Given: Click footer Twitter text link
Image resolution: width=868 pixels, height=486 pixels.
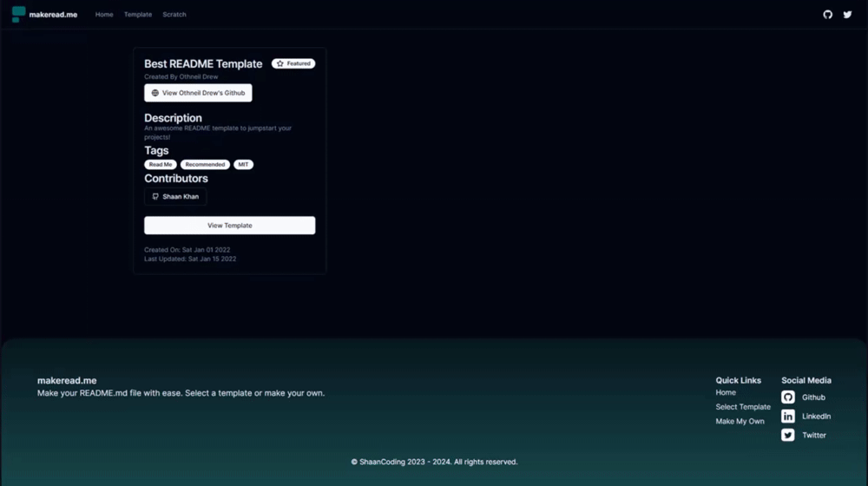Looking at the screenshot, I should point(814,435).
